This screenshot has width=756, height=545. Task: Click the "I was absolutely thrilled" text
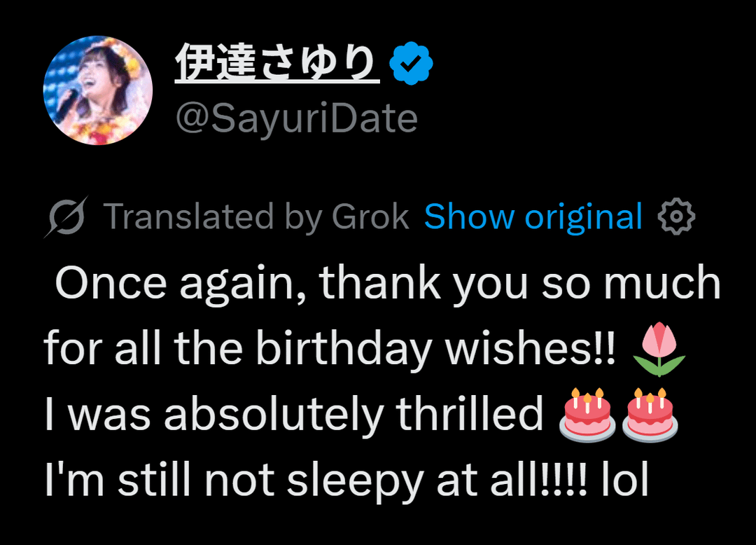[x=293, y=415]
